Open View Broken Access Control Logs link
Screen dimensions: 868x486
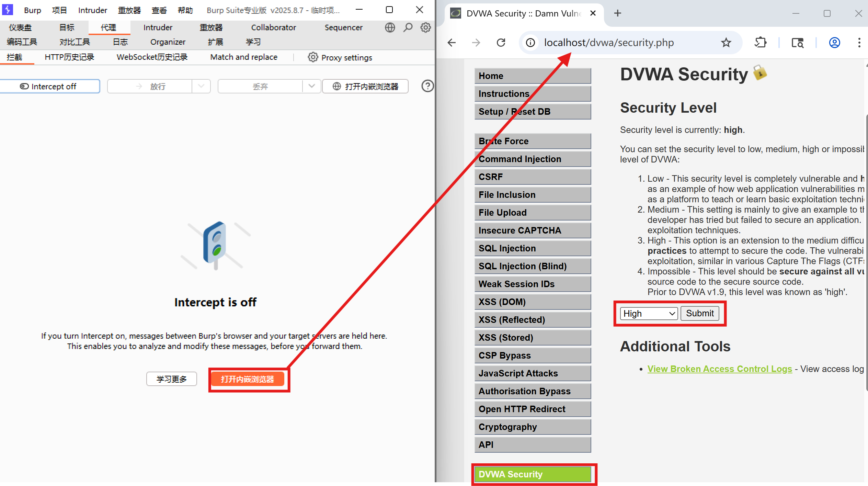click(720, 369)
